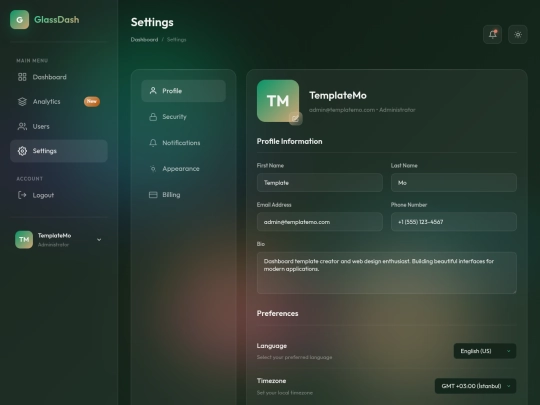Click the Billing card icon
Image resolution: width=540 pixels, height=405 pixels.
pyautogui.click(x=153, y=195)
